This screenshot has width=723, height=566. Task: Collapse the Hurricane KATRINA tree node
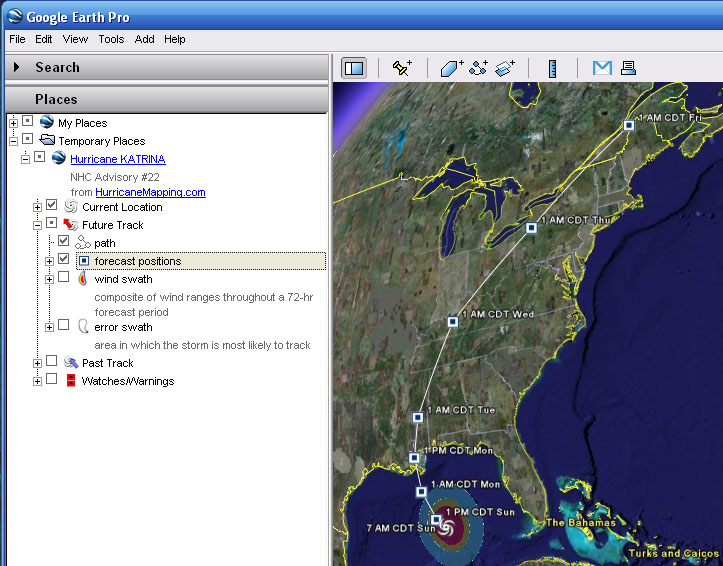[25, 159]
